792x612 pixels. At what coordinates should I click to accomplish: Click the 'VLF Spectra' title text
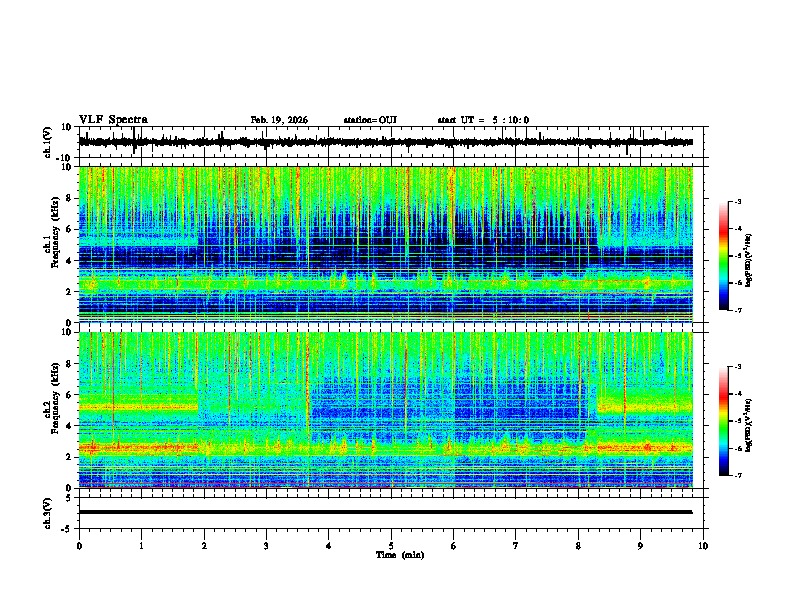click(x=113, y=120)
